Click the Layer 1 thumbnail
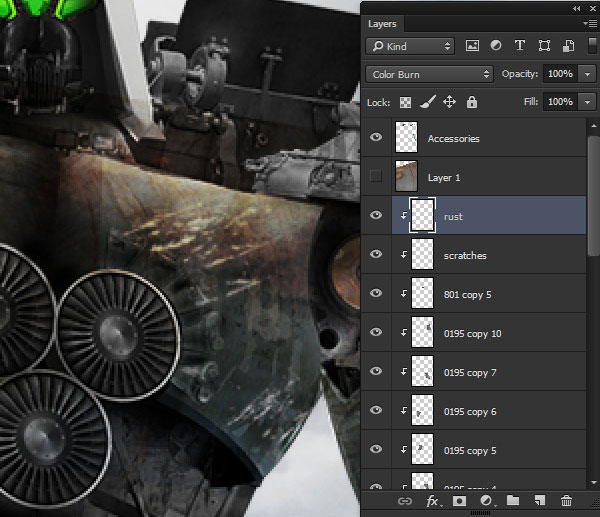Screen dimensions: 600x517 tap(406, 176)
